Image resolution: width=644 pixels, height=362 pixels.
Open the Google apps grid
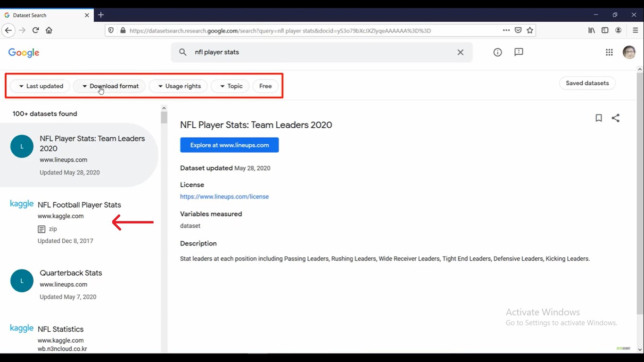(609, 52)
